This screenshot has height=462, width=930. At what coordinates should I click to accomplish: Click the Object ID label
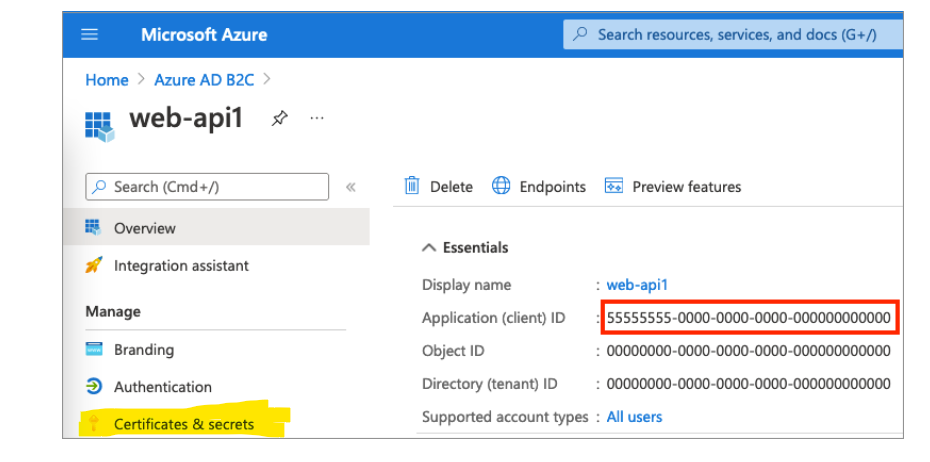coord(453,351)
